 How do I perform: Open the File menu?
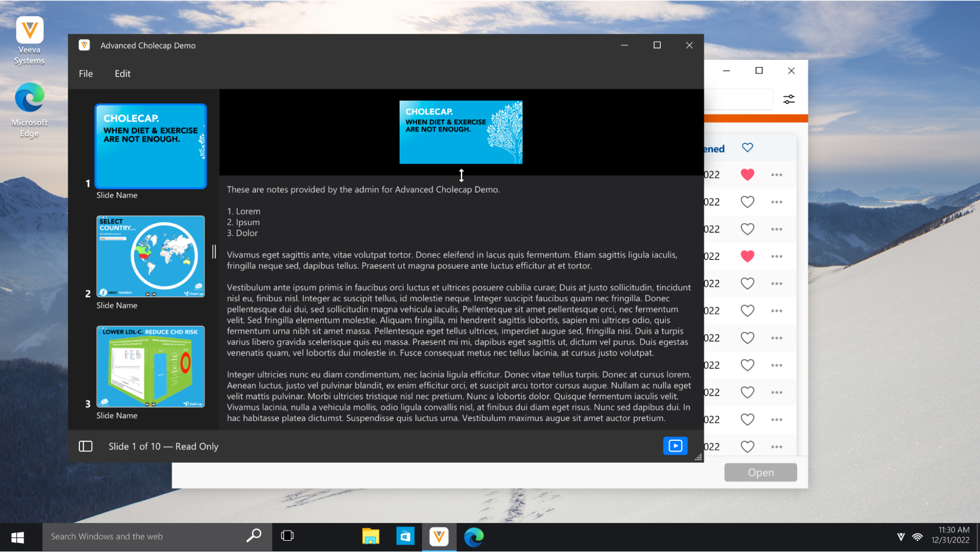[86, 74]
